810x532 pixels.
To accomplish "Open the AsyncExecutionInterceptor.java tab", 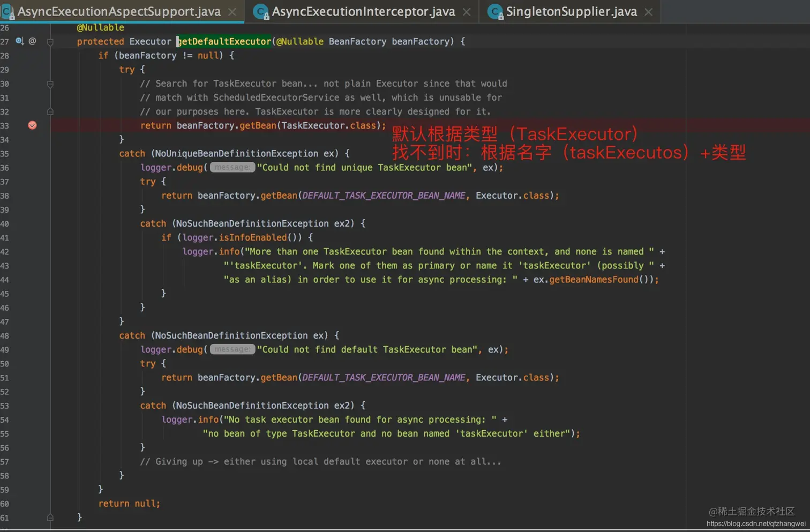I will (x=363, y=11).
